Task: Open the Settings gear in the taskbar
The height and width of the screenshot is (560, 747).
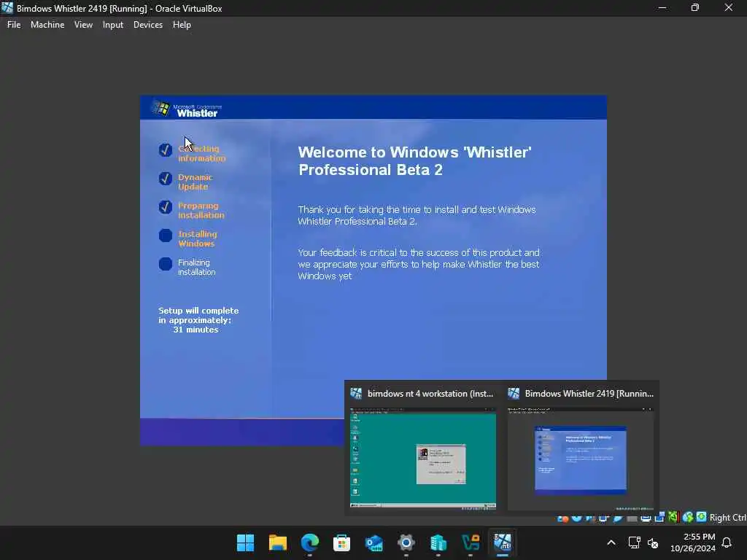Action: coord(406,542)
